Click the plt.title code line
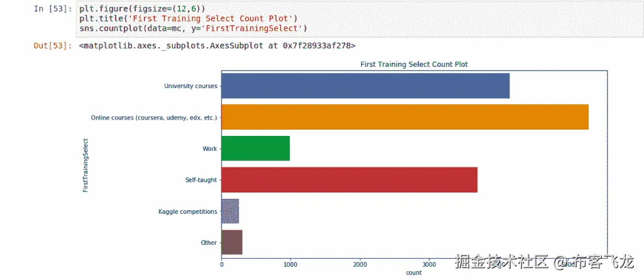Viewport: 644px width, 280px height. pos(188,18)
